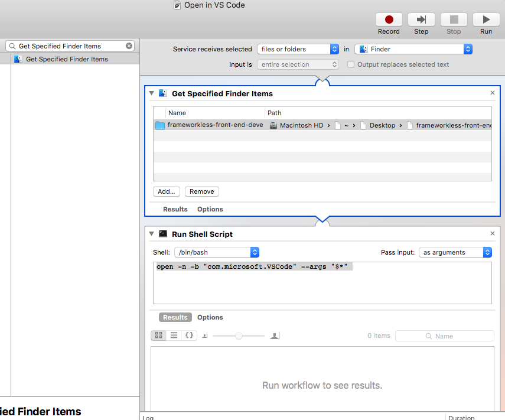Click Macintosh HD in the path
Screen dimensions: 505x420
pos(301,125)
